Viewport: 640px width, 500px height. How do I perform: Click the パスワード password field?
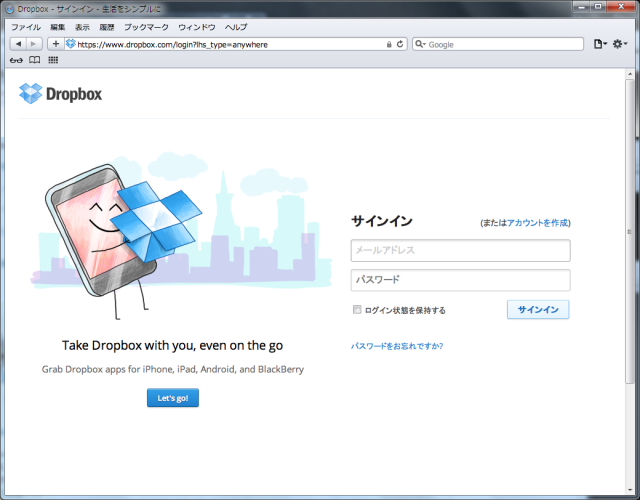click(460, 280)
